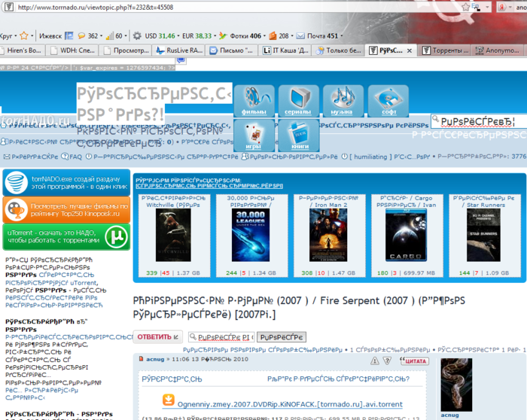Expand the dropdown arrow after 60
The width and height of the screenshot is (527, 420).
[126, 35]
